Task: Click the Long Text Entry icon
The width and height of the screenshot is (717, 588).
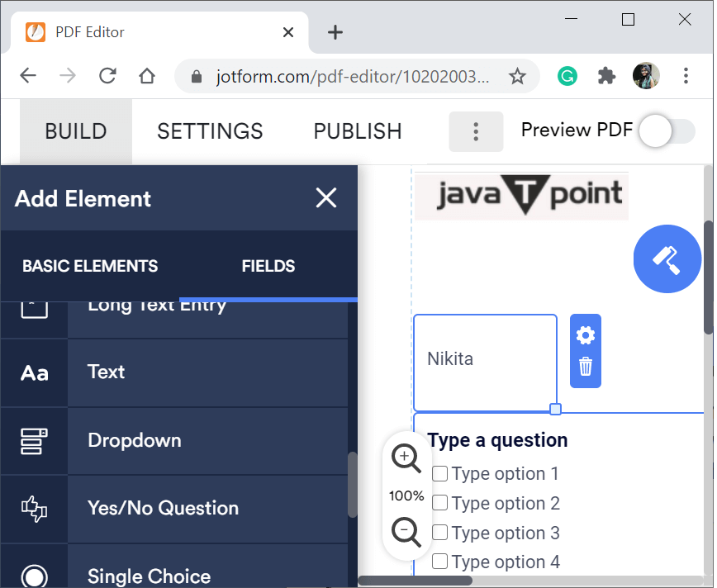Action: [x=35, y=309]
